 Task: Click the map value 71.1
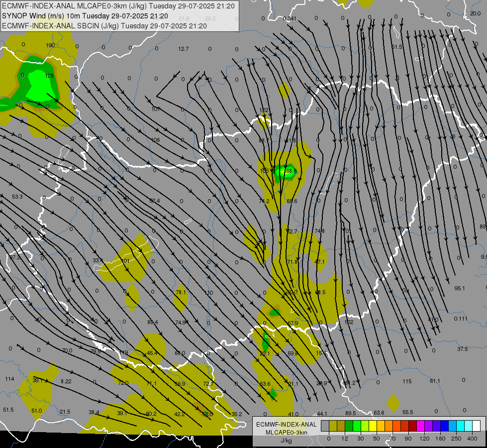pos(152,384)
